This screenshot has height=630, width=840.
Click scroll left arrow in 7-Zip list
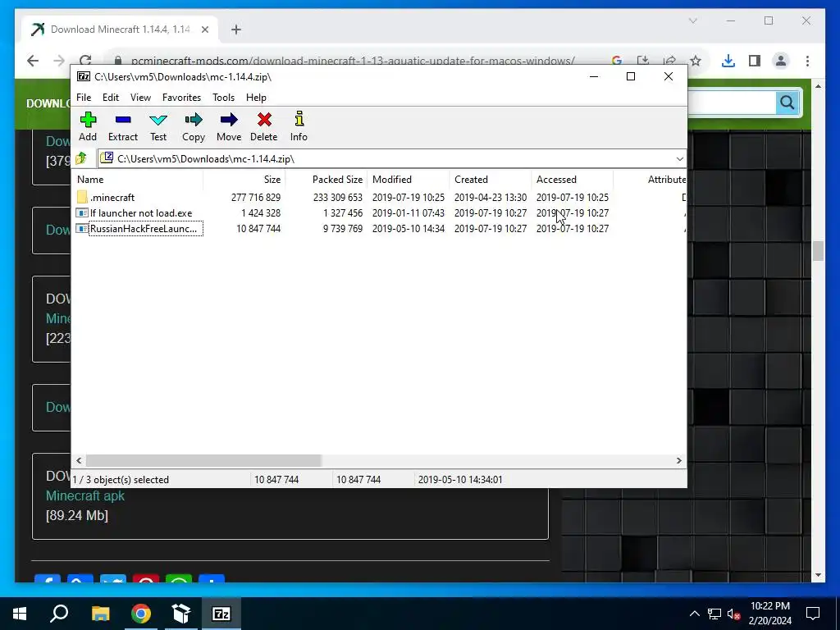(x=80, y=461)
